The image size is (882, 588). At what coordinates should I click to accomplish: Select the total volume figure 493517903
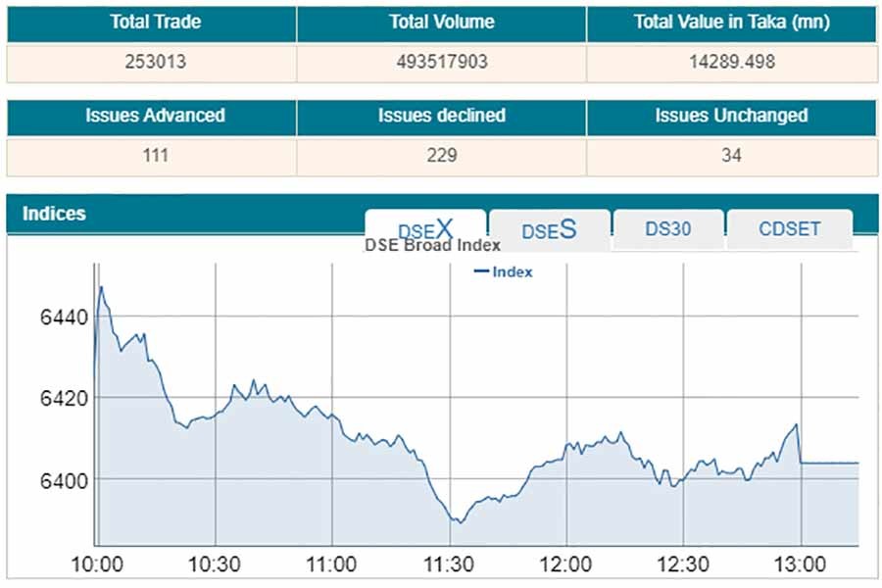[441, 62]
